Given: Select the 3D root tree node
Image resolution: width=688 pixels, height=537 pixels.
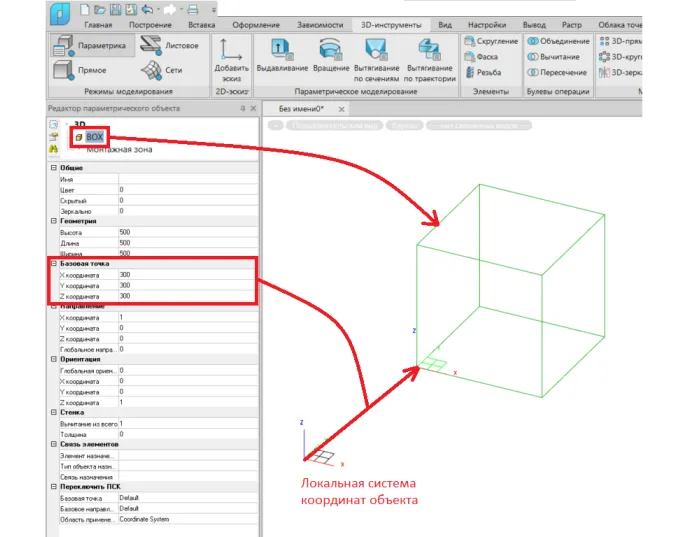Looking at the screenshot, I should [80, 124].
